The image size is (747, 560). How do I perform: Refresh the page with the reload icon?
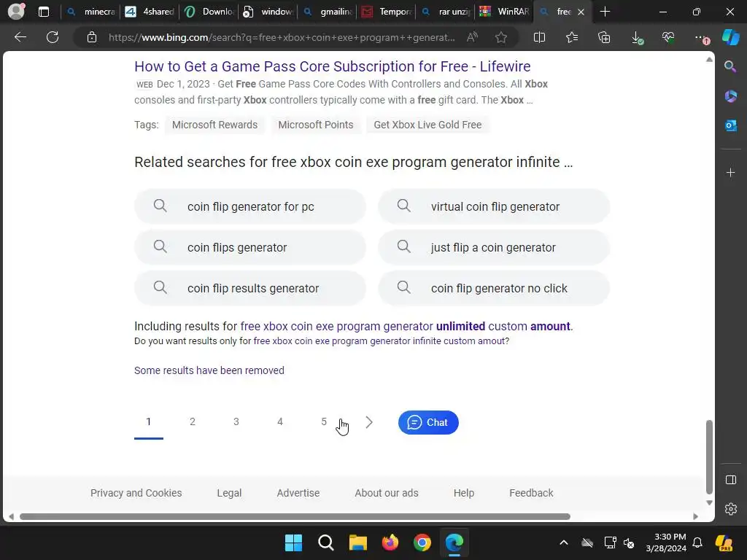click(53, 37)
